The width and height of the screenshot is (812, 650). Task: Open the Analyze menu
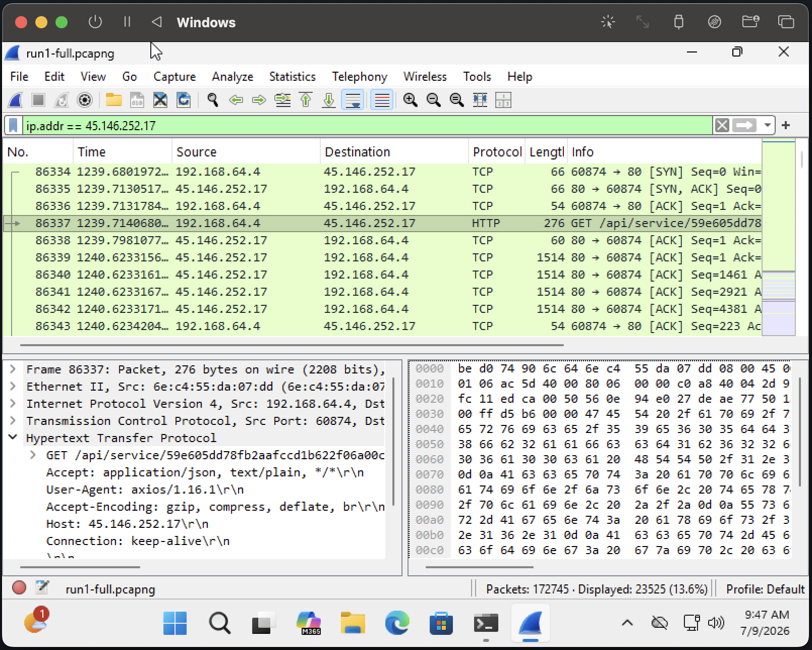(233, 77)
